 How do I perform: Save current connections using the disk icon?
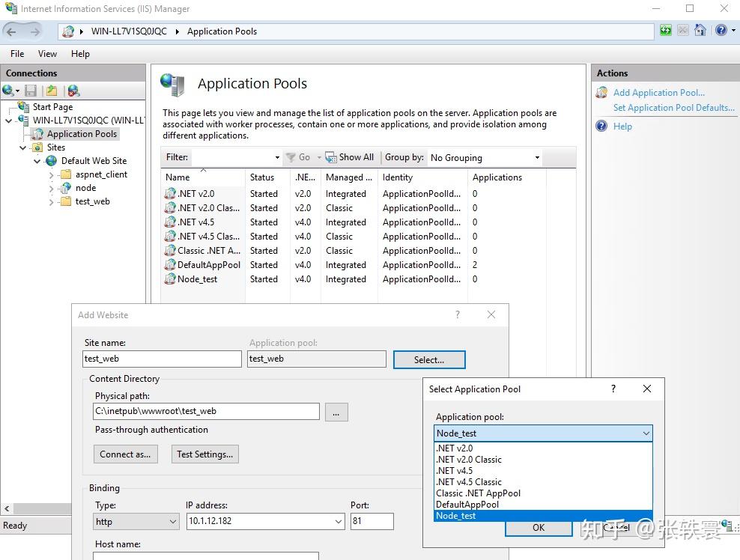[31, 90]
